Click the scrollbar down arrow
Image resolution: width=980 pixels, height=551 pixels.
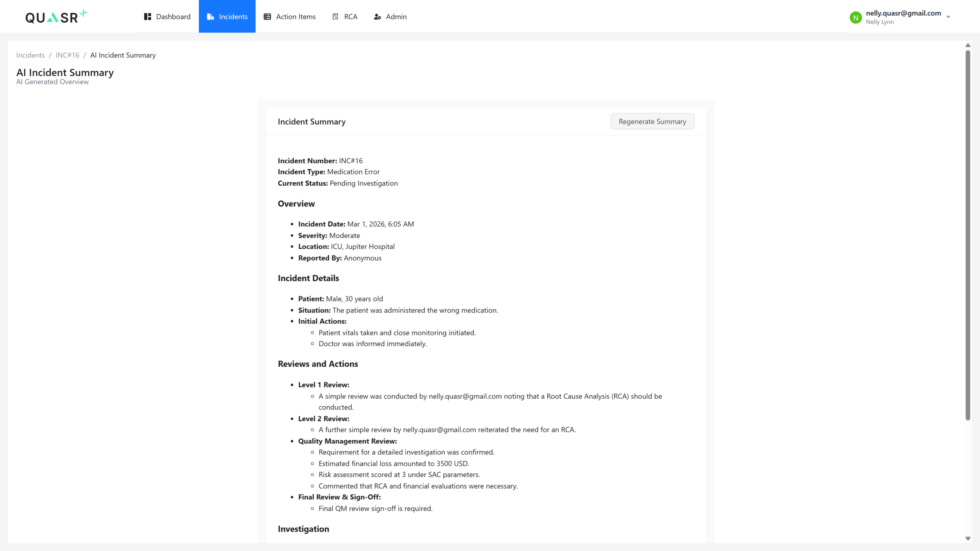[x=968, y=538]
